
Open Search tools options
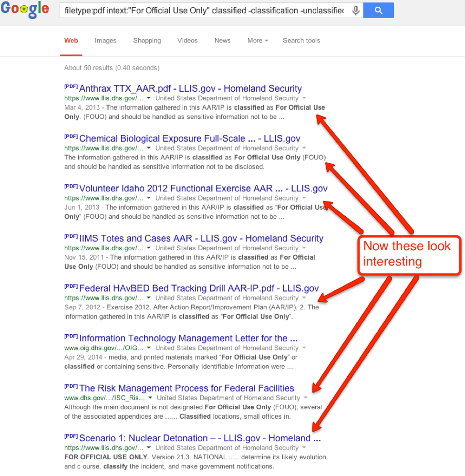coord(301,41)
